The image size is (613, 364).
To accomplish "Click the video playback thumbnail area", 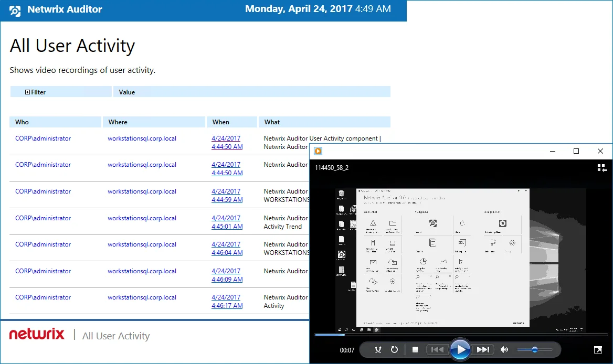I will point(460,260).
